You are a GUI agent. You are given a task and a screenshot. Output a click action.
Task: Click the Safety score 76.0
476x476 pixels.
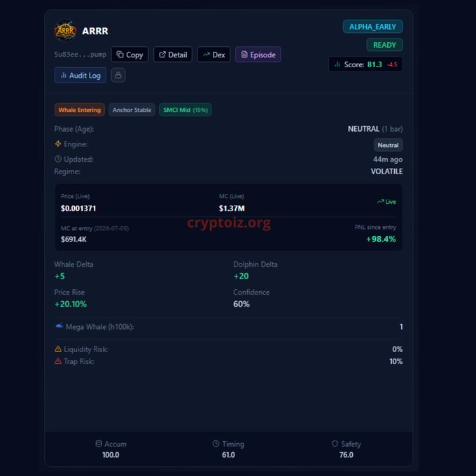[346, 455]
